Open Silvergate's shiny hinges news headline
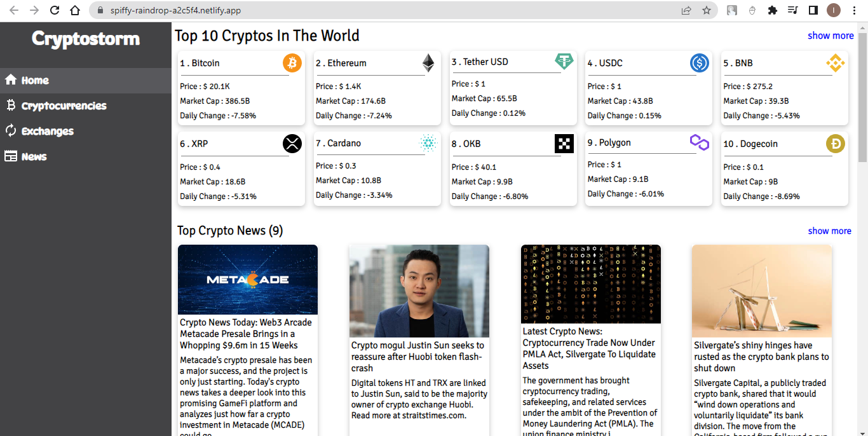This screenshot has height=436, width=868. click(x=761, y=357)
